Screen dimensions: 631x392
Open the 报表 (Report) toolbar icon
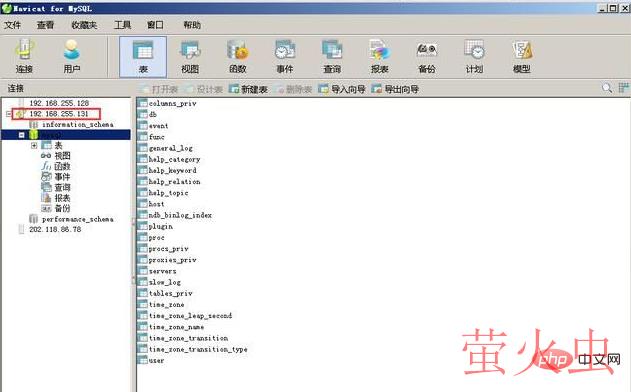coord(379,57)
